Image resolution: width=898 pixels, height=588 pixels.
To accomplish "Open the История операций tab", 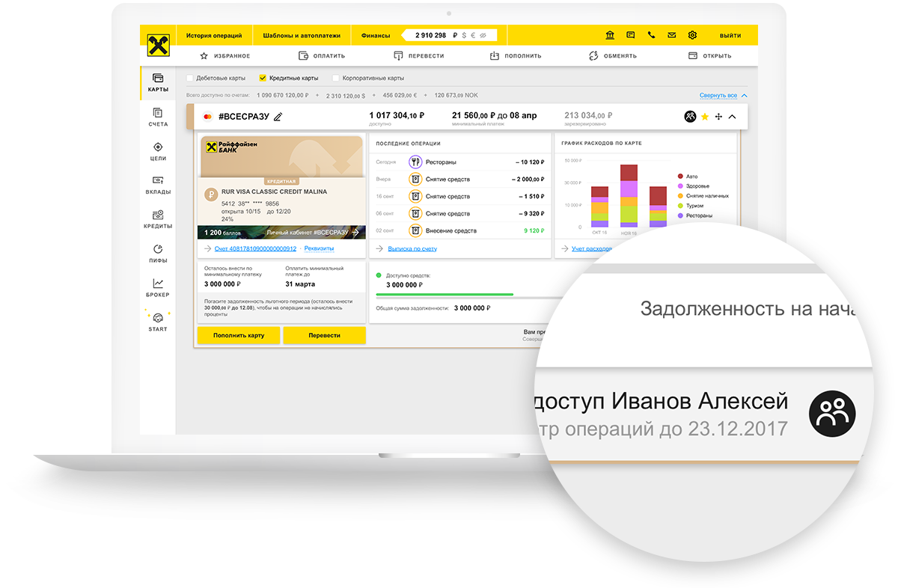I will (x=214, y=35).
